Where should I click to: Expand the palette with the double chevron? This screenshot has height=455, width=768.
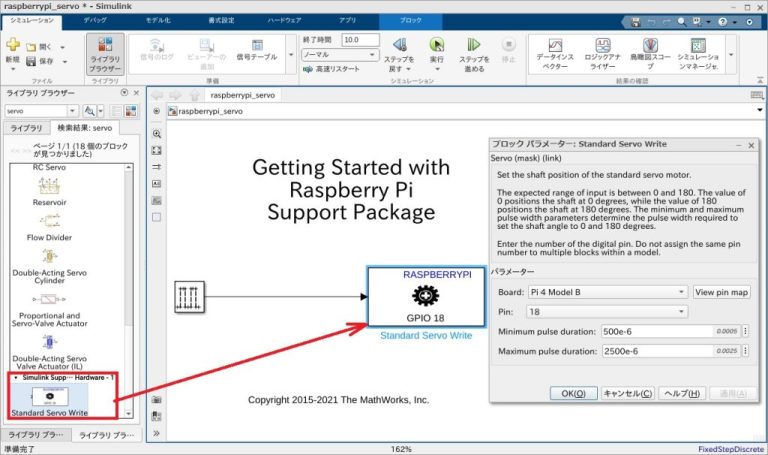point(157,433)
